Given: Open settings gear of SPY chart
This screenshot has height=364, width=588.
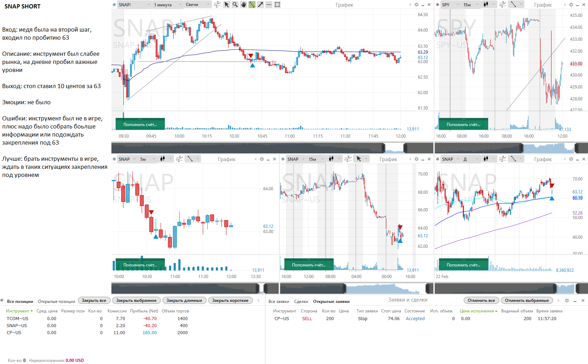Looking at the screenshot, I should (571, 5).
